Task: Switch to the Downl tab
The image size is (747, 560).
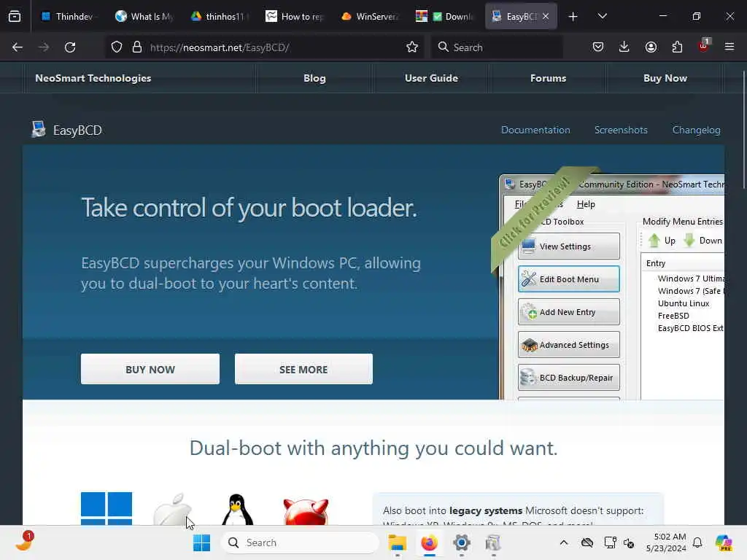Action: click(x=446, y=17)
